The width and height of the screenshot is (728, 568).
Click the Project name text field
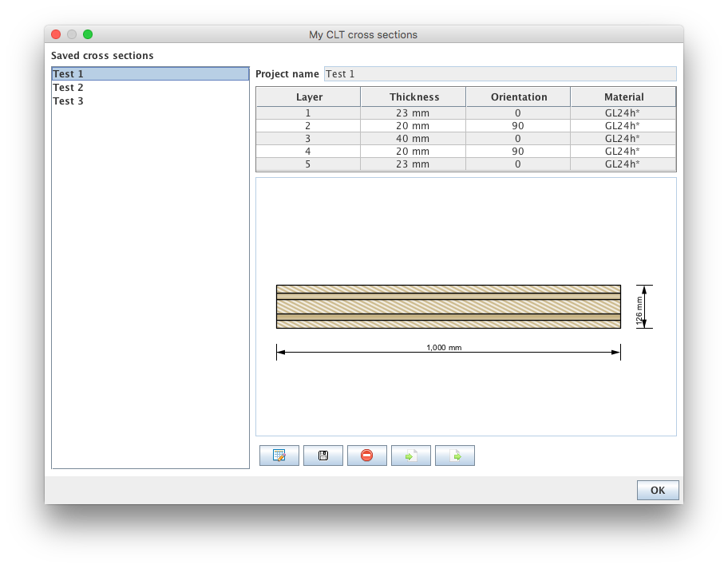coord(500,74)
